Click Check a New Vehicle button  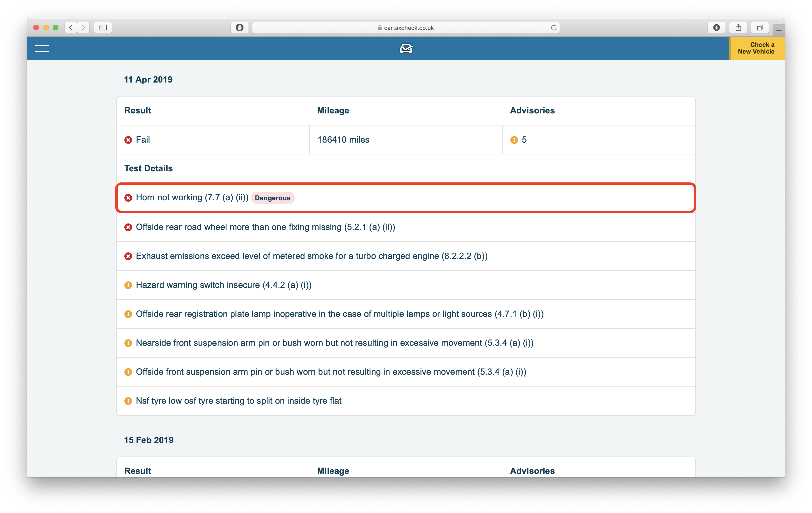(x=757, y=48)
